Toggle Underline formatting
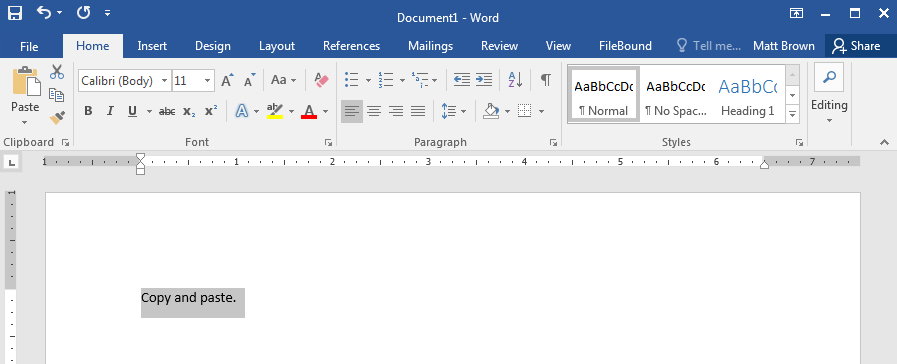 (132, 111)
